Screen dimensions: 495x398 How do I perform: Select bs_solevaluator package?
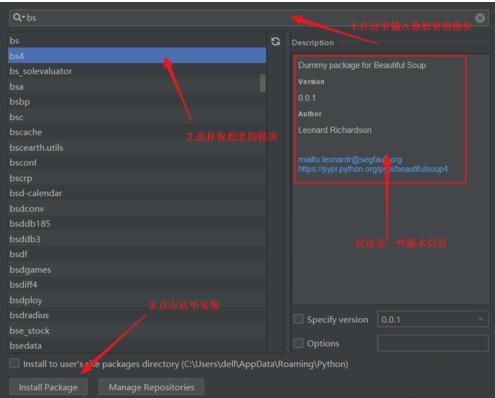click(x=137, y=71)
